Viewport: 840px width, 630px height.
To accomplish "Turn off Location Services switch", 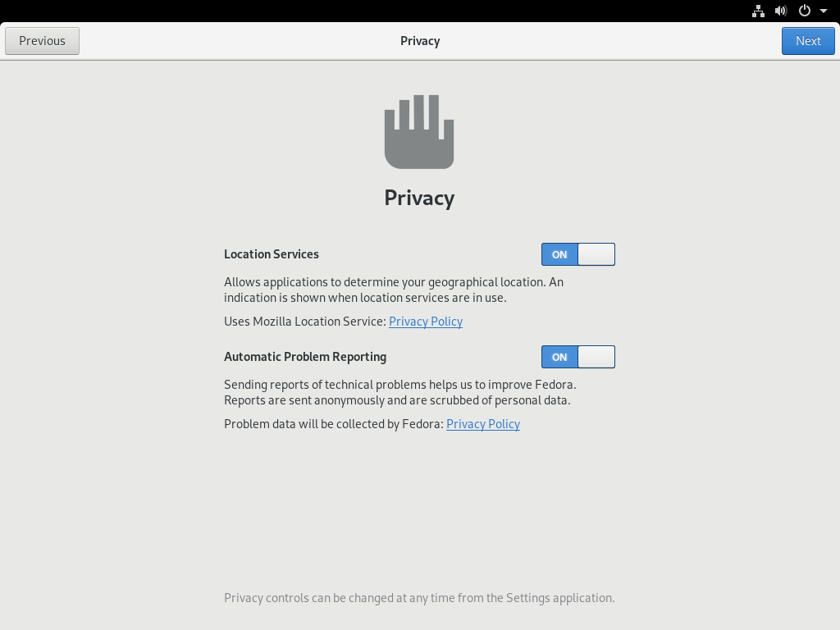I will point(578,254).
